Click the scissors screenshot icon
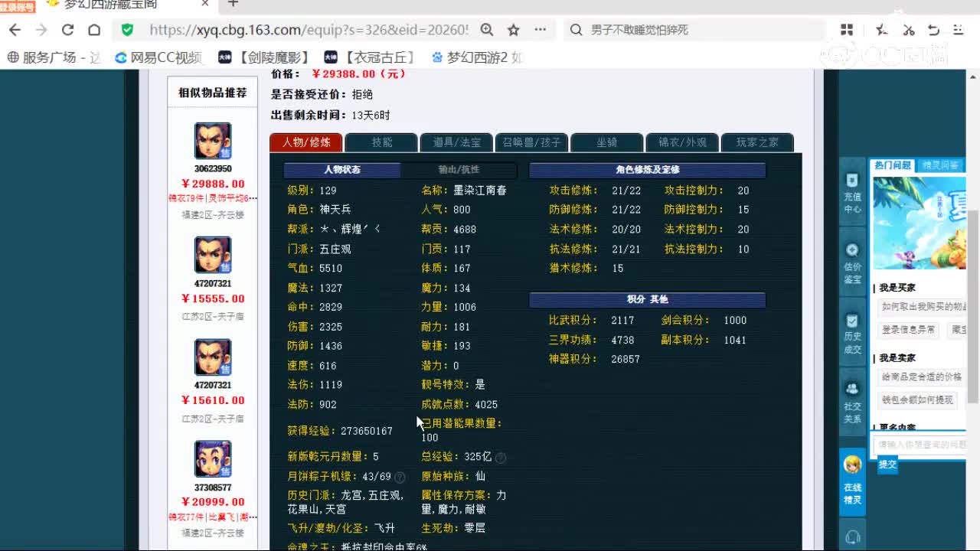Viewport: 980px width, 551px height. [908, 30]
